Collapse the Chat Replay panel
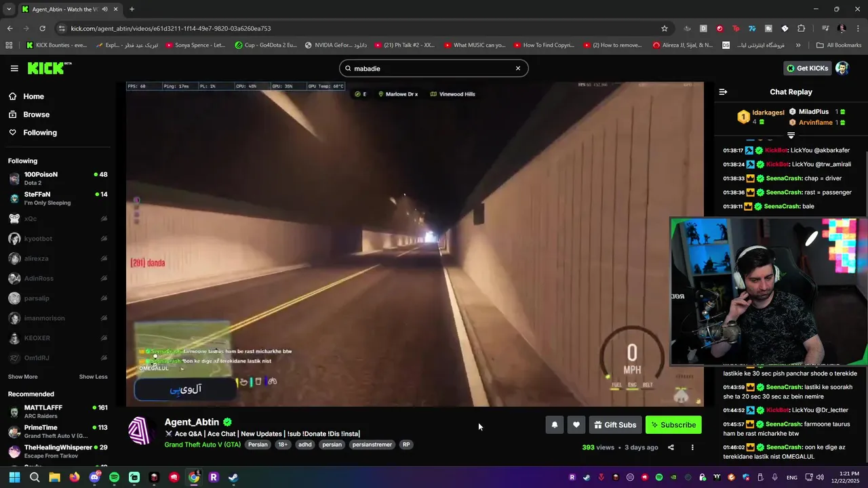The width and height of the screenshot is (868, 488). pos(723,92)
